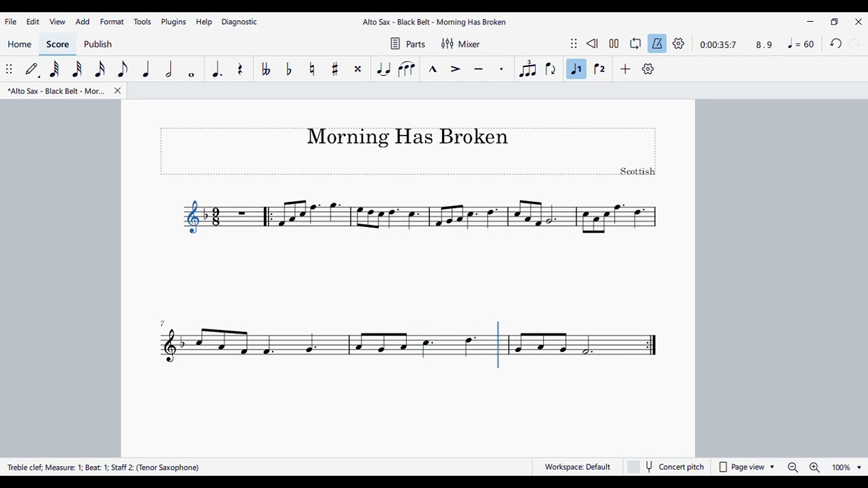This screenshot has width=868, height=488.
Task: Rewind playback to start
Action: (592, 44)
